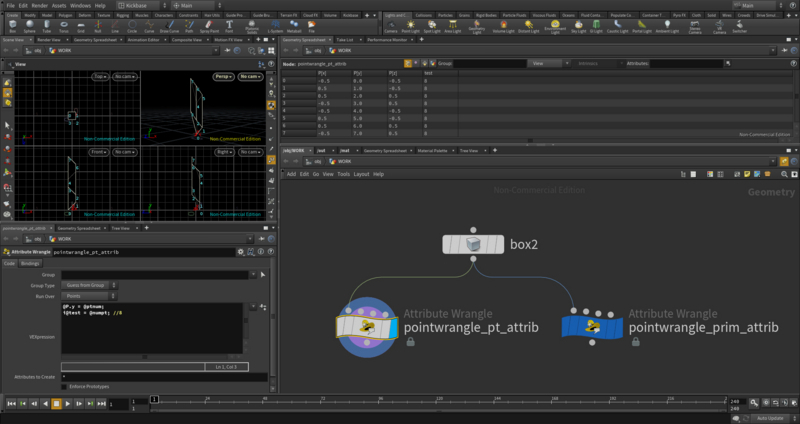Add an Area Light
The height and width of the screenshot is (424, 800).
tap(453, 26)
